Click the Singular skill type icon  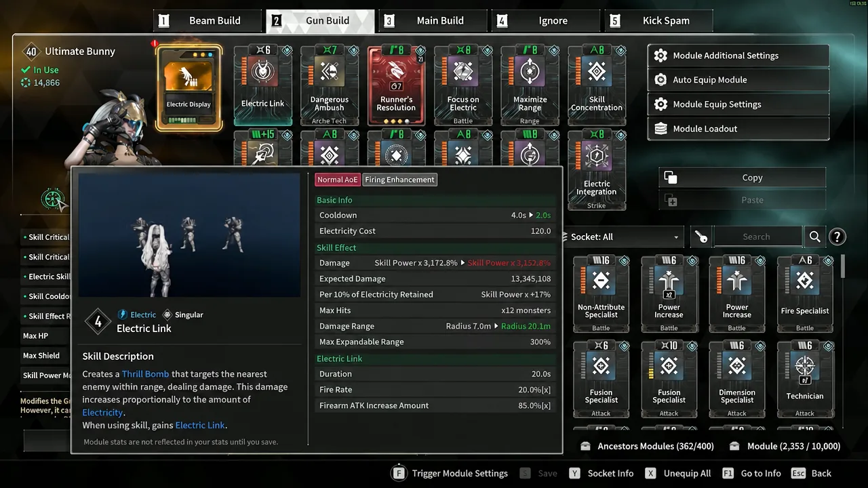pyautogui.click(x=167, y=314)
